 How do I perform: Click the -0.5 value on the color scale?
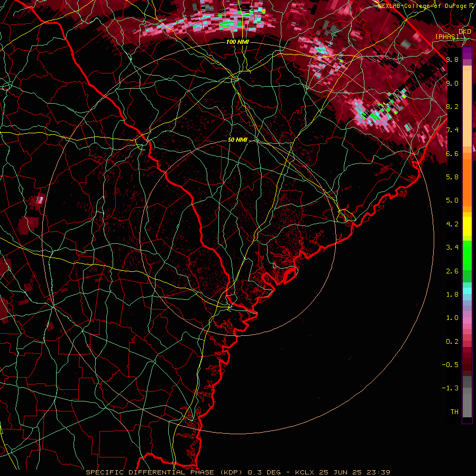coord(450,365)
